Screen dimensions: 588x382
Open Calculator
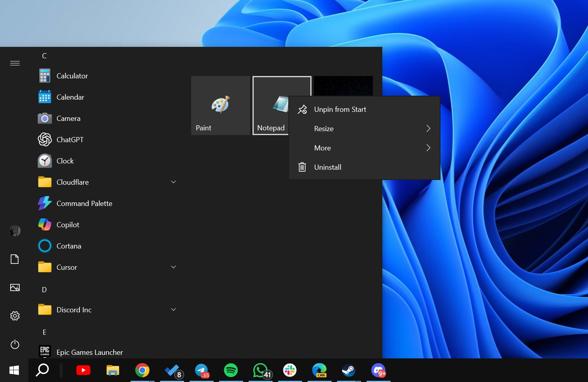(72, 76)
